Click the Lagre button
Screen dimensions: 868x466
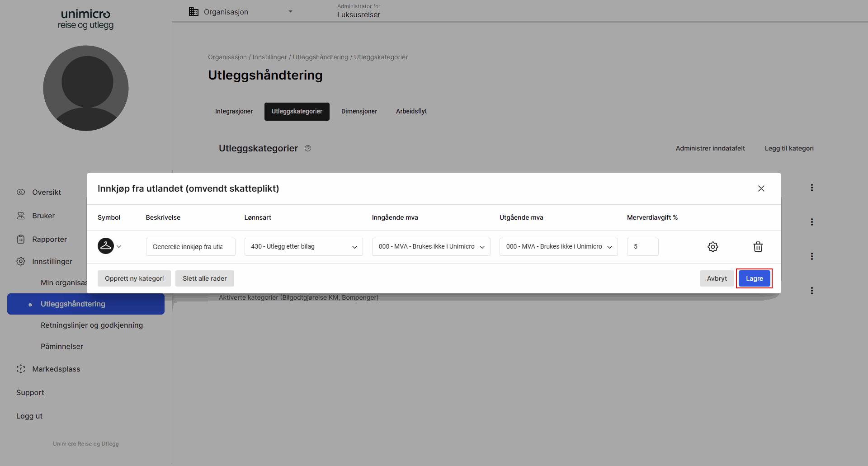point(754,278)
